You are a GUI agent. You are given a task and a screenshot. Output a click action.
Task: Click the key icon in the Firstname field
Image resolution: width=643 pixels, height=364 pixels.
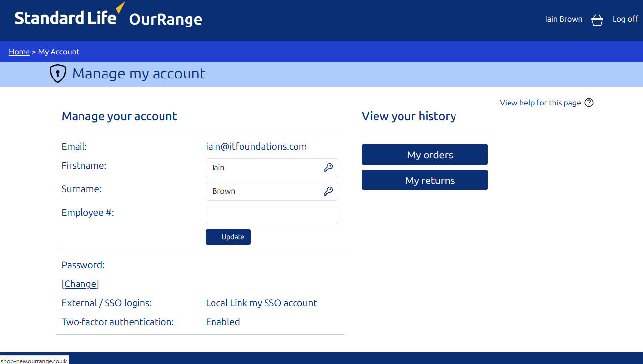tap(328, 167)
